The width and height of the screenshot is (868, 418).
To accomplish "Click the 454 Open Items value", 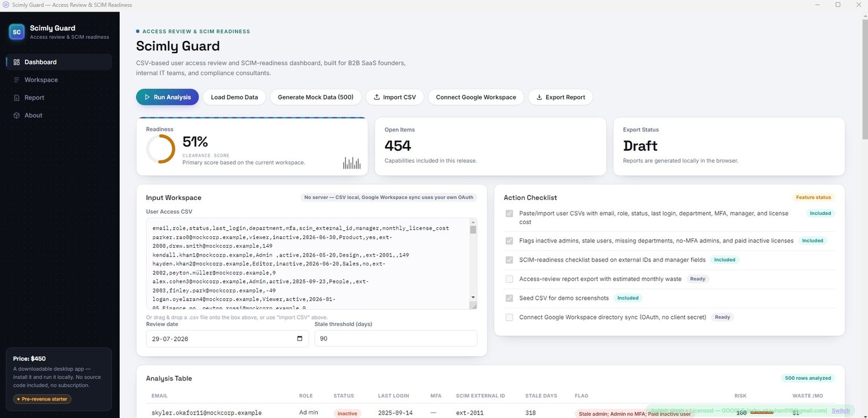I will (399, 146).
